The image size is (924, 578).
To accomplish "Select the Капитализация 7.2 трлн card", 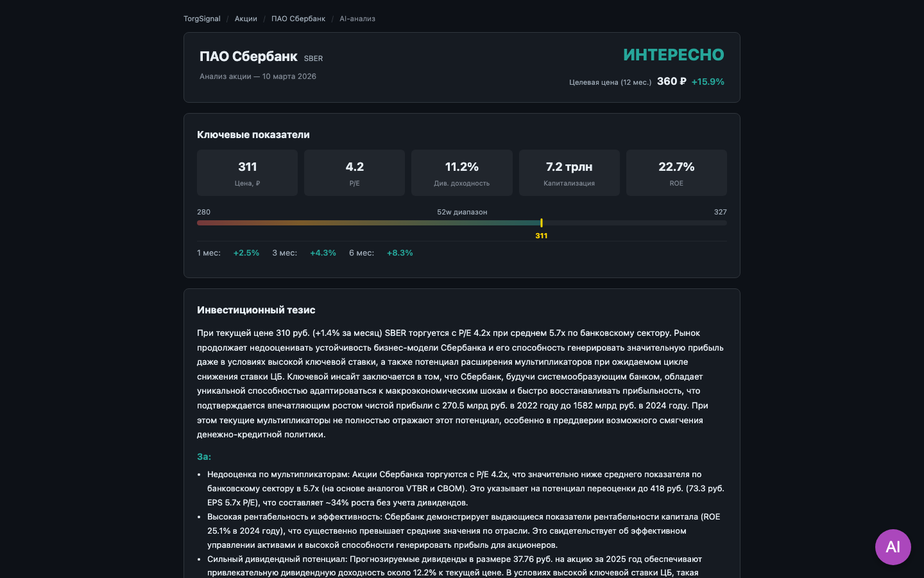I will click(x=569, y=173).
